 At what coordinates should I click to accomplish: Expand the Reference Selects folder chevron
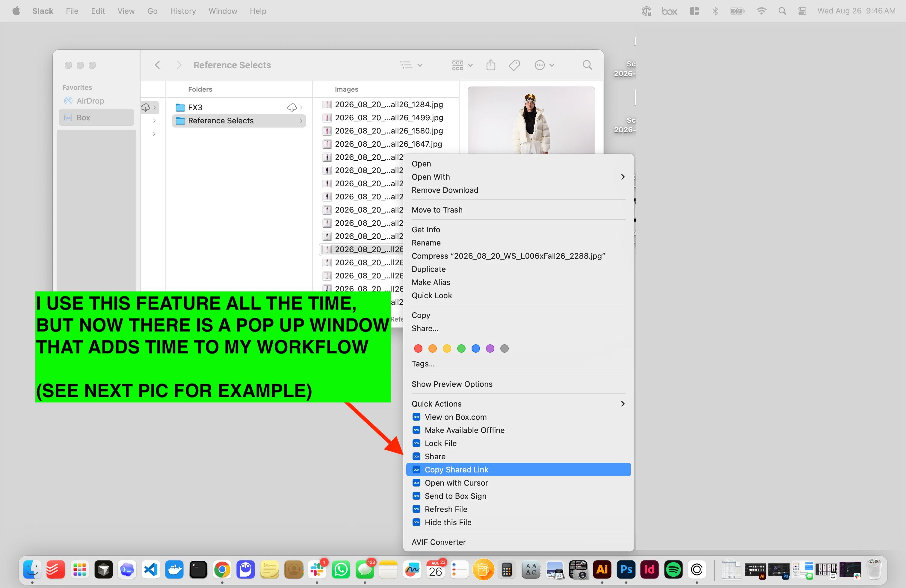pos(301,121)
